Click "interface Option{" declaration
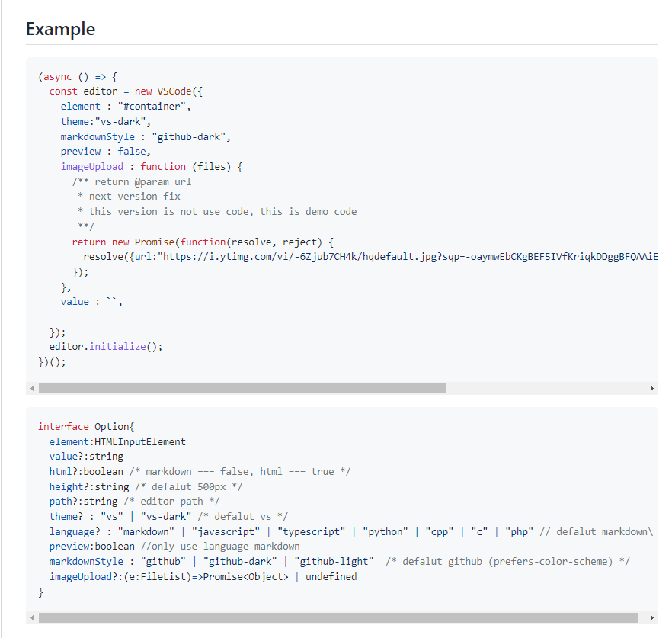The image size is (672, 638). tap(85, 427)
